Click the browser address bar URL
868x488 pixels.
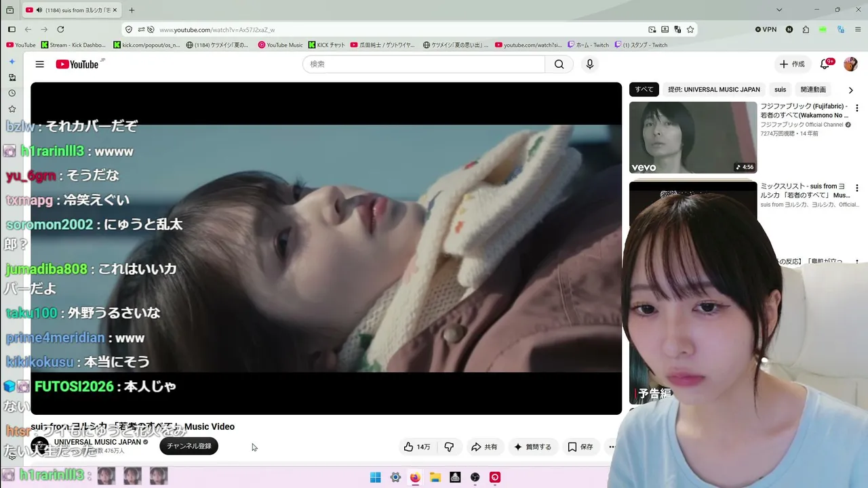(217, 30)
